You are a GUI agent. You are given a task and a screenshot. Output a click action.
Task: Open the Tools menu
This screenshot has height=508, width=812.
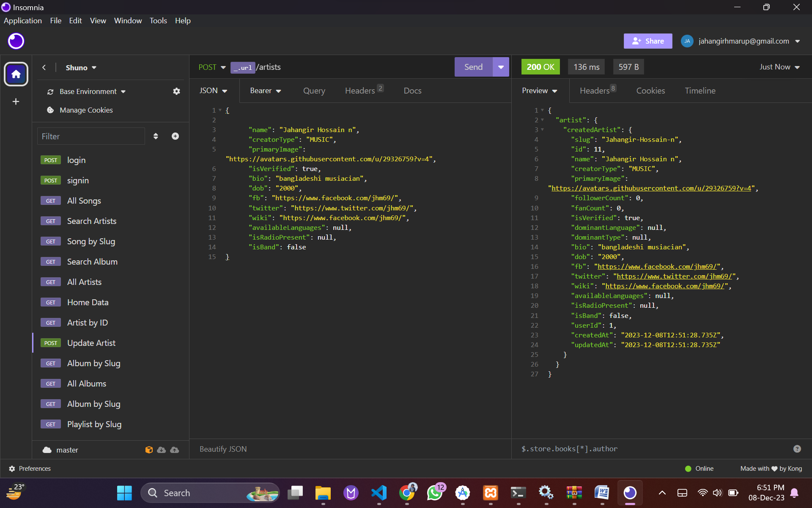[158, 20]
